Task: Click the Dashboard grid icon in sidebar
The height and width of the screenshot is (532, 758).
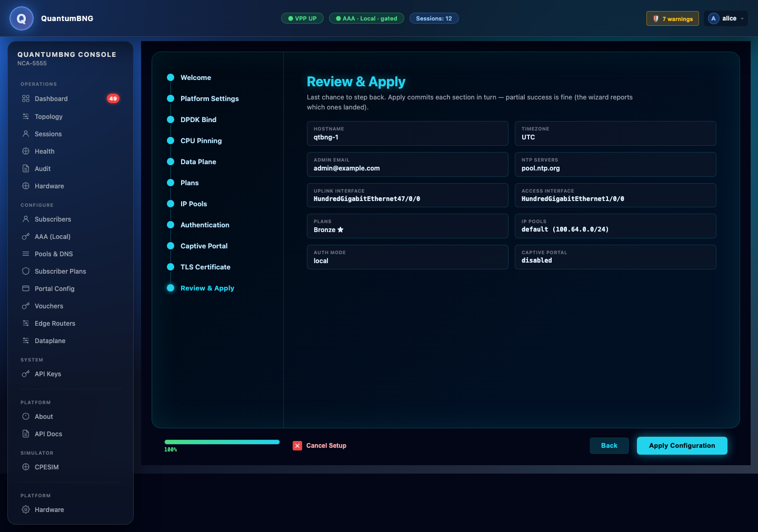Action: [26, 98]
